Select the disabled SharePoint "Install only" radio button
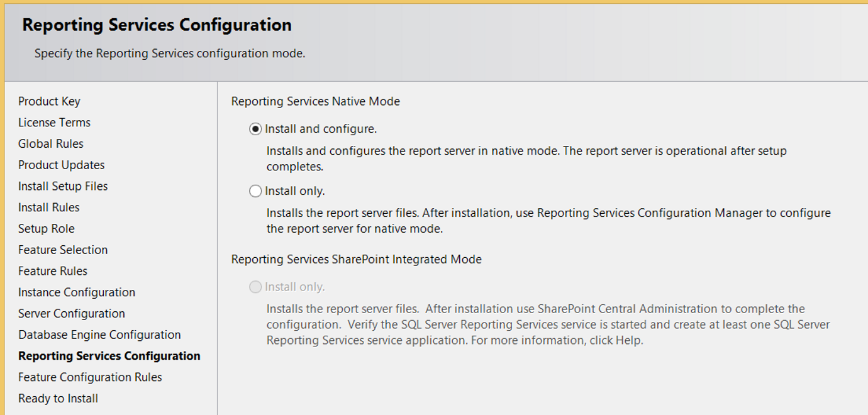The width and height of the screenshot is (868, 415). tap(255, 287)
